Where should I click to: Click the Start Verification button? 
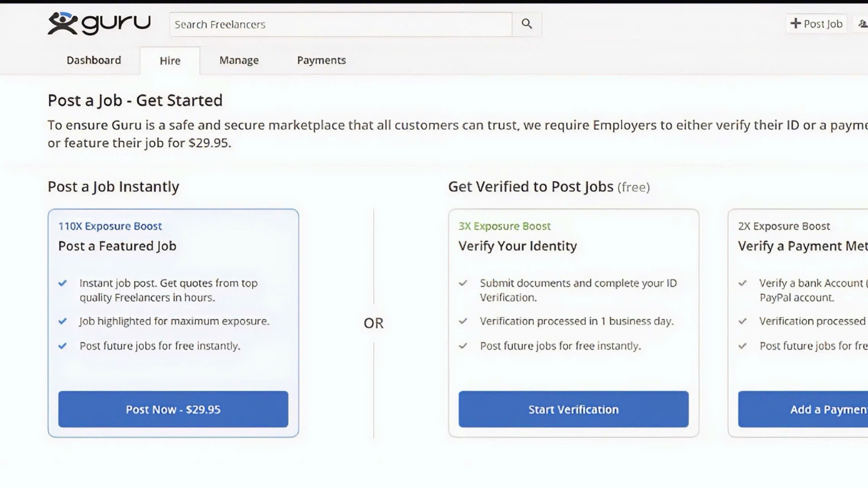point(574,409)
